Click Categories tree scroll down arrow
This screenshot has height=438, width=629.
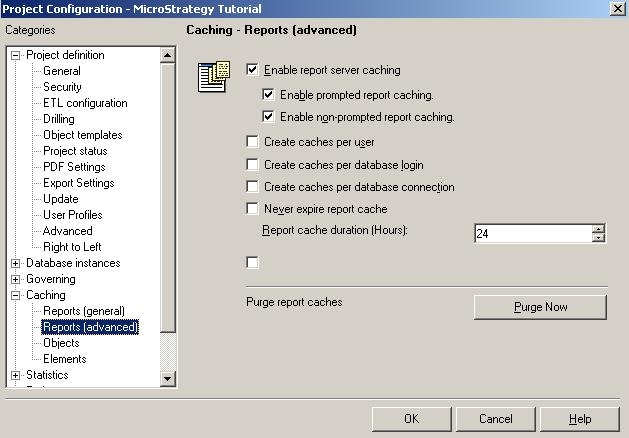tap(168, 379)
